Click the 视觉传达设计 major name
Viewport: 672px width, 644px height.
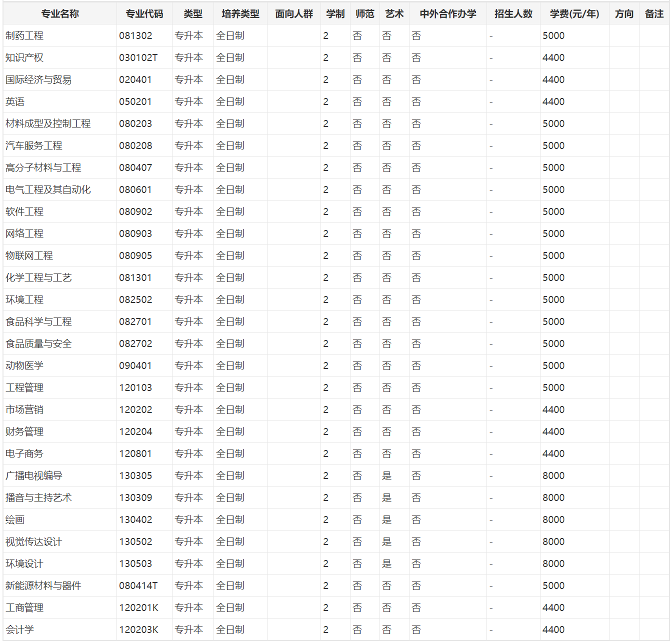(x=34, y=542)
